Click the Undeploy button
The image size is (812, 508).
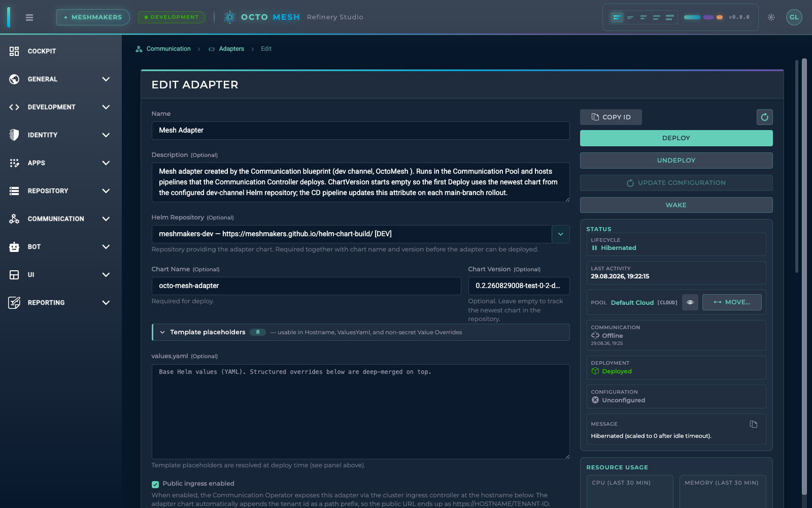676,161
